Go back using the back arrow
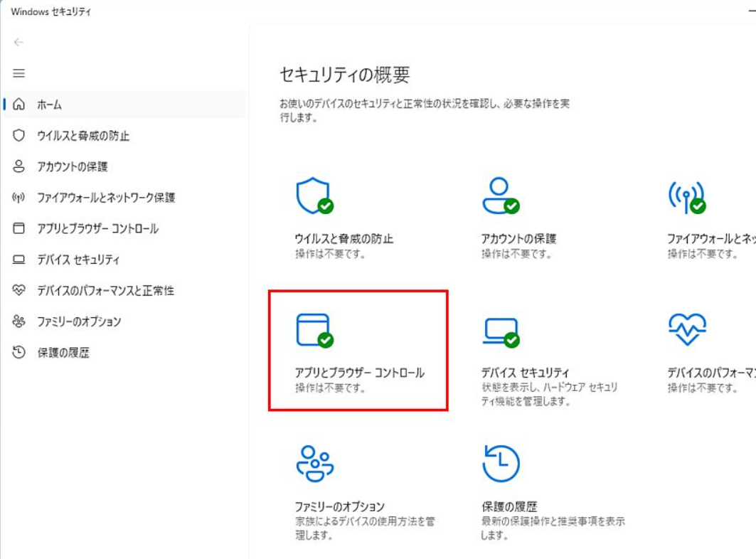The width and height of the screenshot is (756, 559). click(19, 42)
